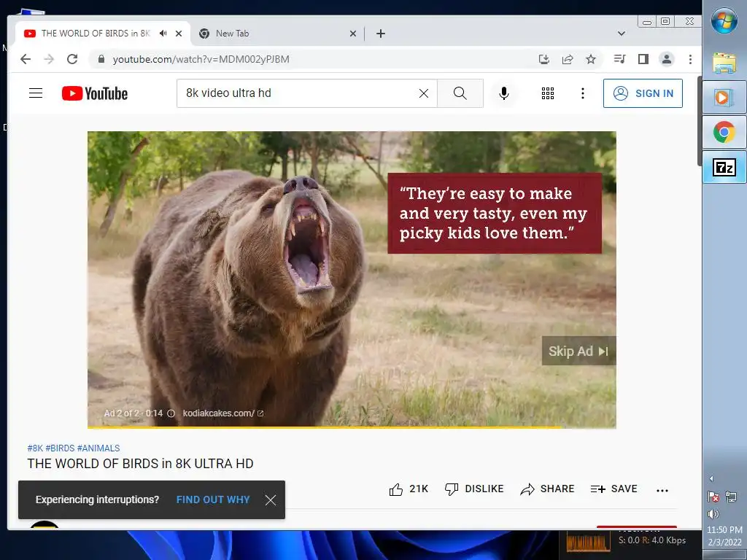Open Action Center flag icon

(x=713, y=497)
